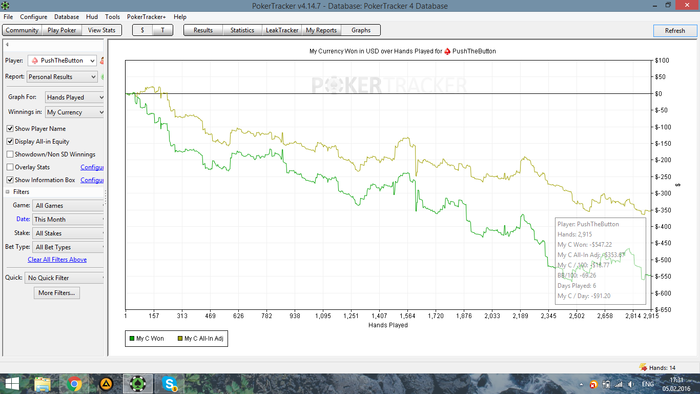700x394 pixels.
Task: Open the Player dropdown showing PushTheButton
Action: pos(62,60)
